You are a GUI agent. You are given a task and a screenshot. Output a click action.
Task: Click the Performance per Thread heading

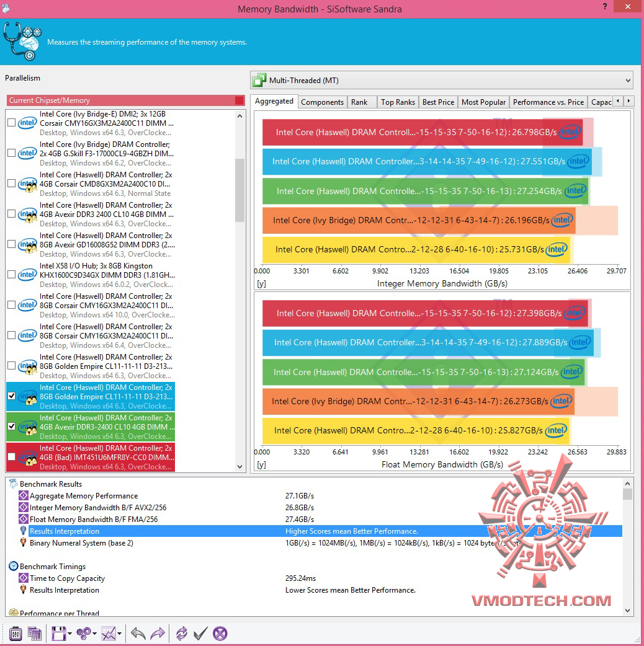point(60,613)
